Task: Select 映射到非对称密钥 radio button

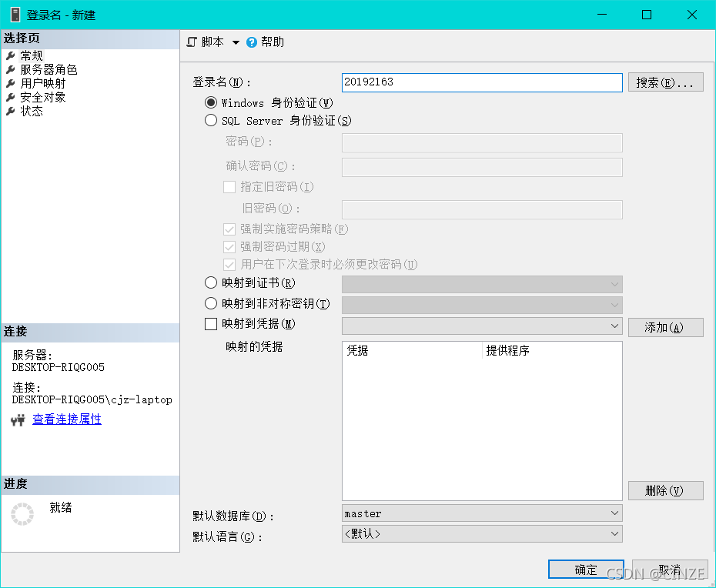Action: point(210,303)
